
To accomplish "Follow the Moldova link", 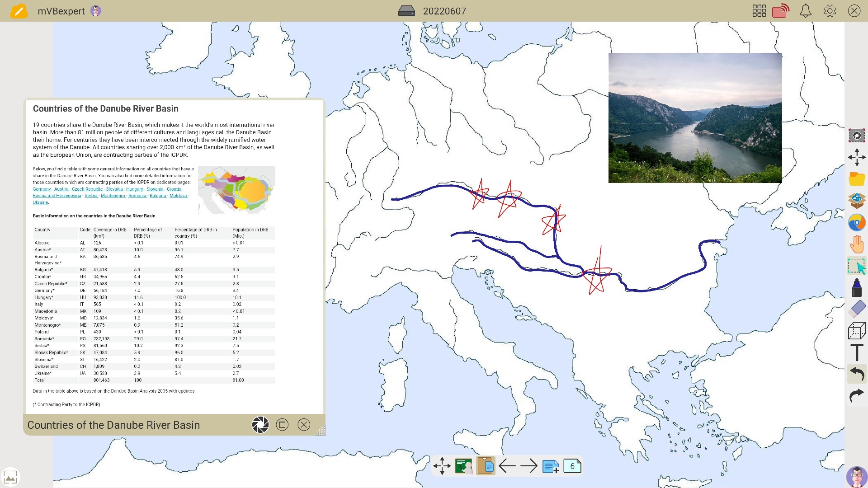I will (178, 196).
